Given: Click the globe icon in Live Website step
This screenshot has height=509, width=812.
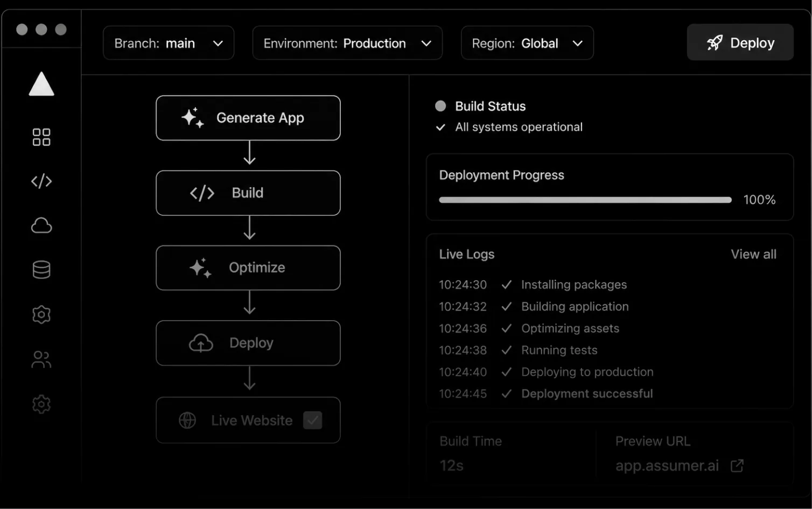Looking at the screenshot, I should [187, 420].
